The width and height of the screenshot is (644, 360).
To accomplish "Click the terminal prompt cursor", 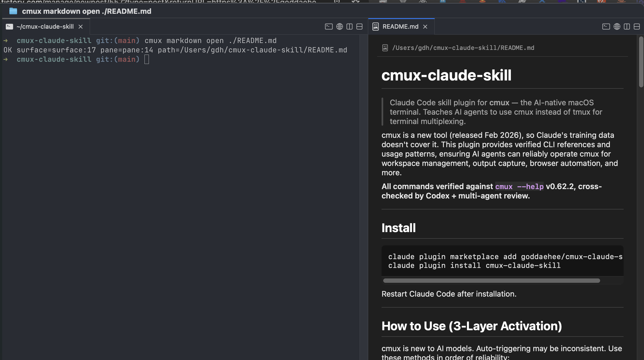I will click(147, 59).
